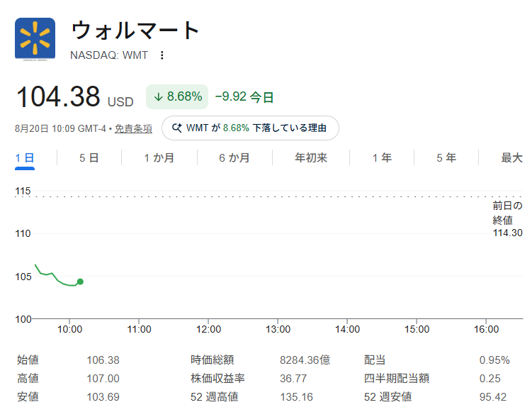Viewport: 532px width, 417px height.
Task: Click the 105 price axis label
Action: [23, 277]
